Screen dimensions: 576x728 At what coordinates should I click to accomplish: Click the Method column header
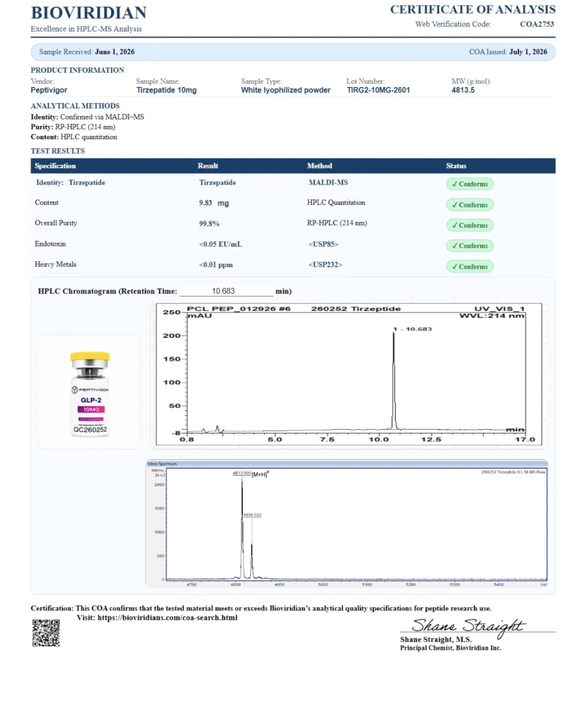click(319, 166)
